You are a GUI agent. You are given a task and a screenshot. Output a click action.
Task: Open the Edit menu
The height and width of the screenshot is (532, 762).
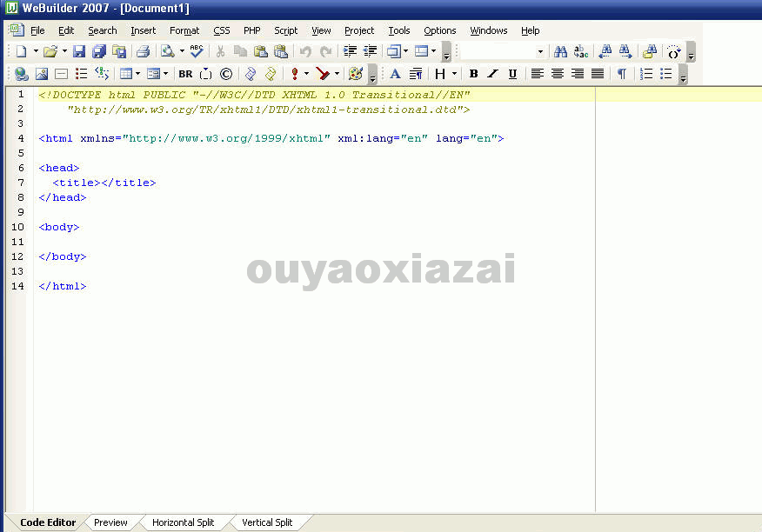point(66,30)
